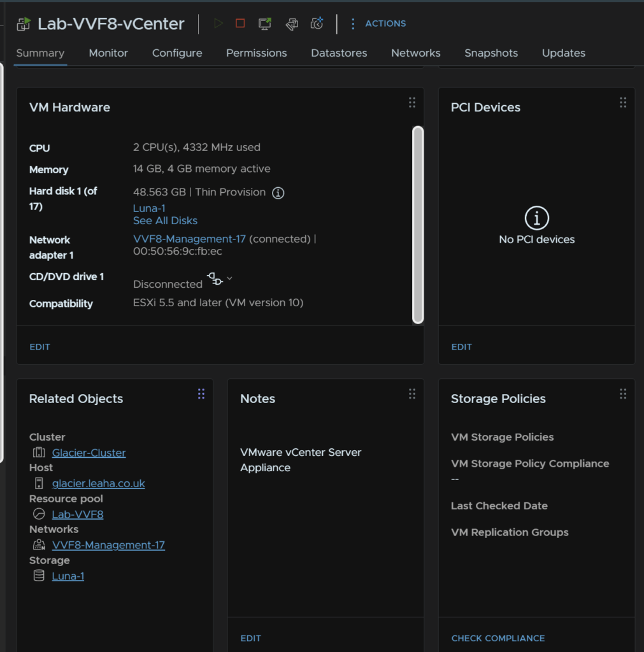Launch the VM console icon
644x652 pixels.
coord(264,24)
